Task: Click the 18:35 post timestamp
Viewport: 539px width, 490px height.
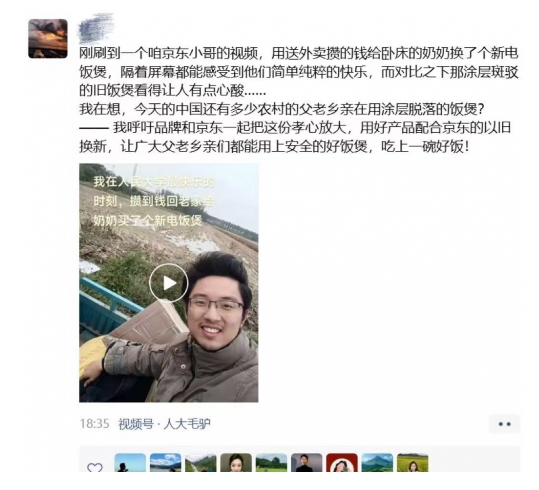Action: [95, 424]
